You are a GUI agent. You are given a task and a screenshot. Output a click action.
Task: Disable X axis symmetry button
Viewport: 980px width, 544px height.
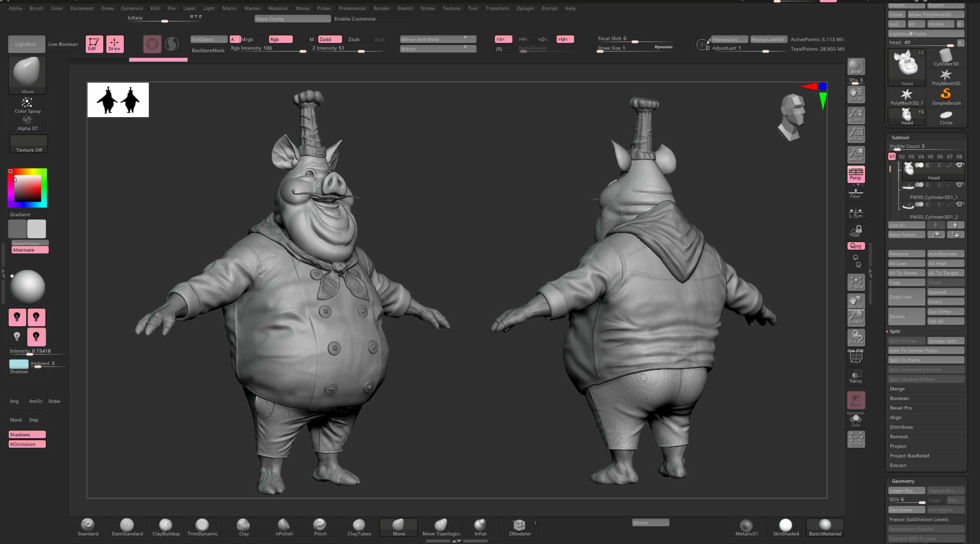pyautogui.click(x=503, y=39)
